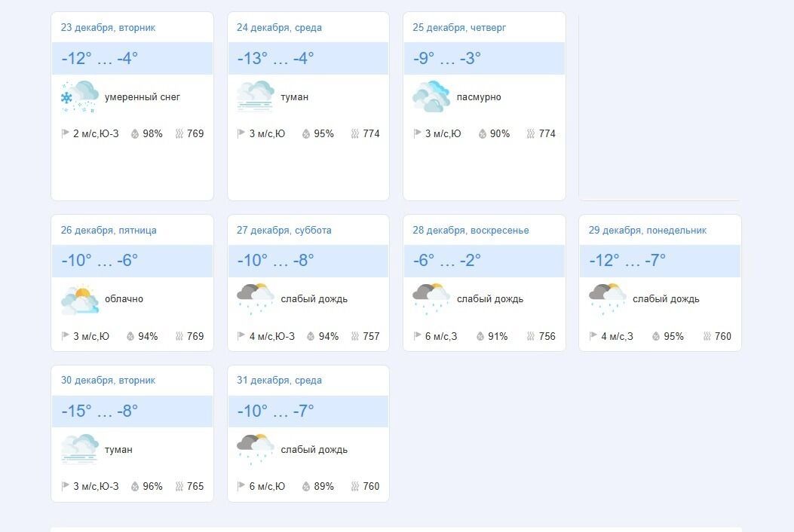Image resolution: width=794 pixels, height=532 pixels.
Task: Click pressure icon on 23 декабря card
Action: pos(179,134)
